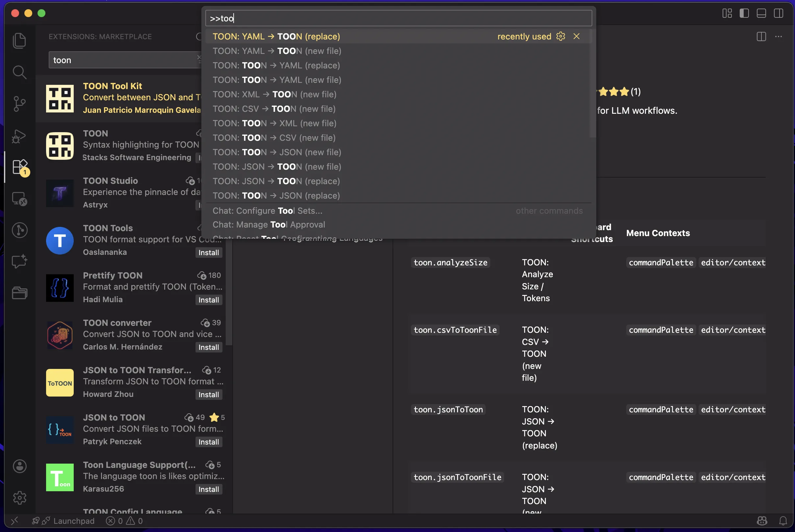
Task: Click the extension star rating (1)
Action: [619, 92]
